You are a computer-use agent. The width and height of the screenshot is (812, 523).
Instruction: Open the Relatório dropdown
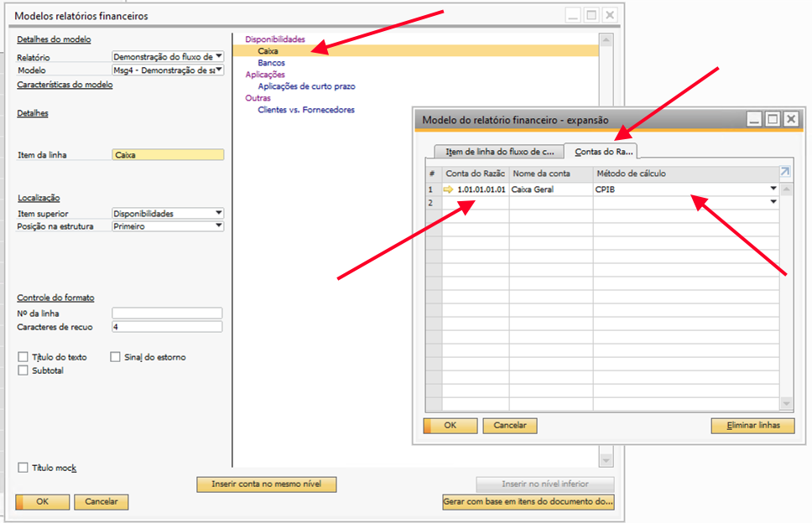(x=219, y=57)
